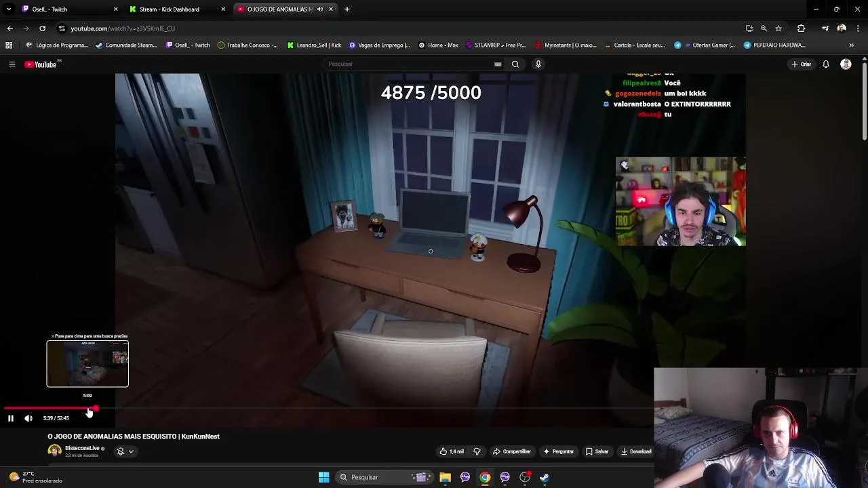Click the seek preview thumbnail
This screenshot has width=868, height=488.
(87, 364)
